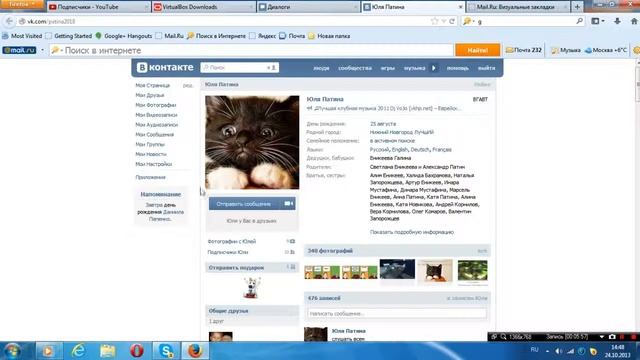The width and height of the screenshot is (640, 360).
Task: Open музыка in VK header
Action: tap(414, 68)
